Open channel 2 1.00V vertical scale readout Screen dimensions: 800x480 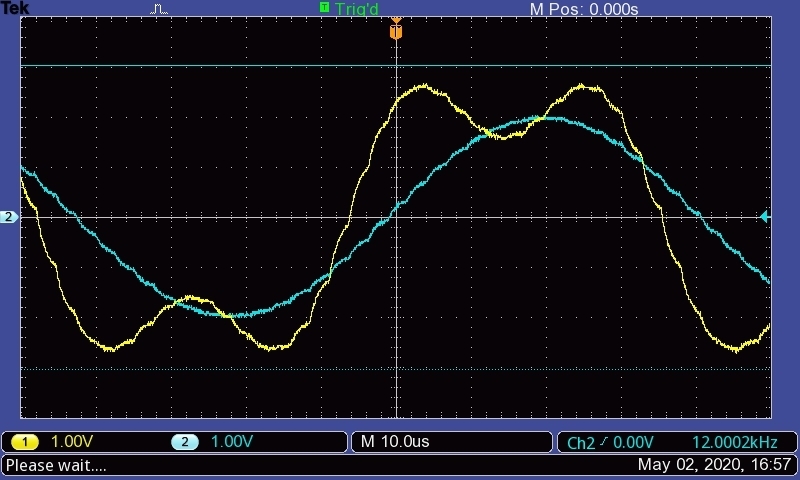click(x=231, y=442)
